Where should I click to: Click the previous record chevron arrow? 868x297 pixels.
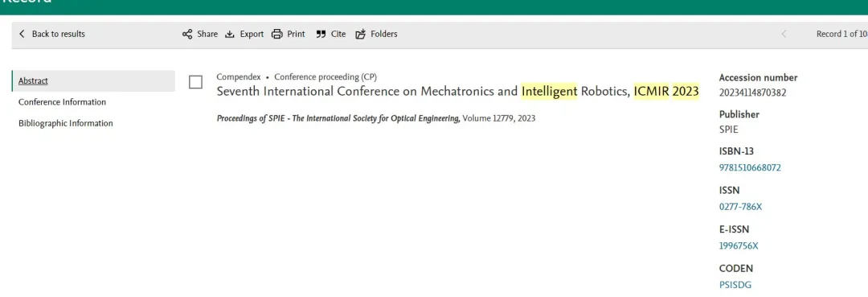pyautogui.click(x=784, y=34)
